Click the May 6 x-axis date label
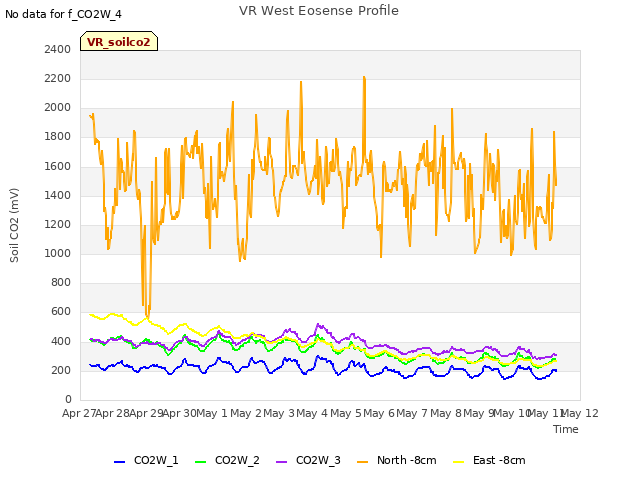This screenshot has height=480, width=640. tap(379, 413)
